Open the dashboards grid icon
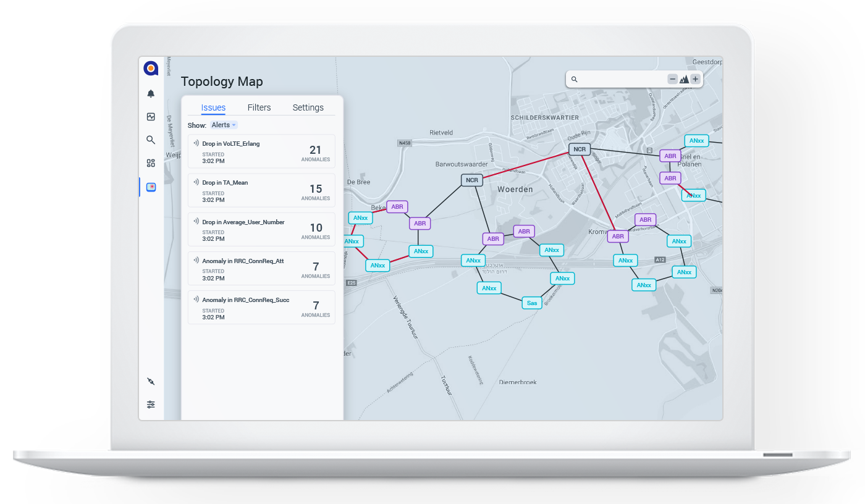This screenshot has width=865, height=504. coord(151,163)
